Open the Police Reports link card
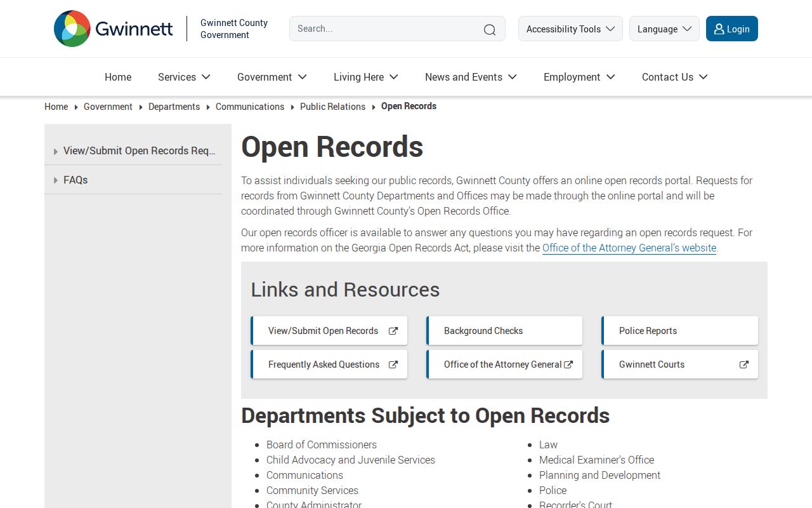 pos(679,331)
